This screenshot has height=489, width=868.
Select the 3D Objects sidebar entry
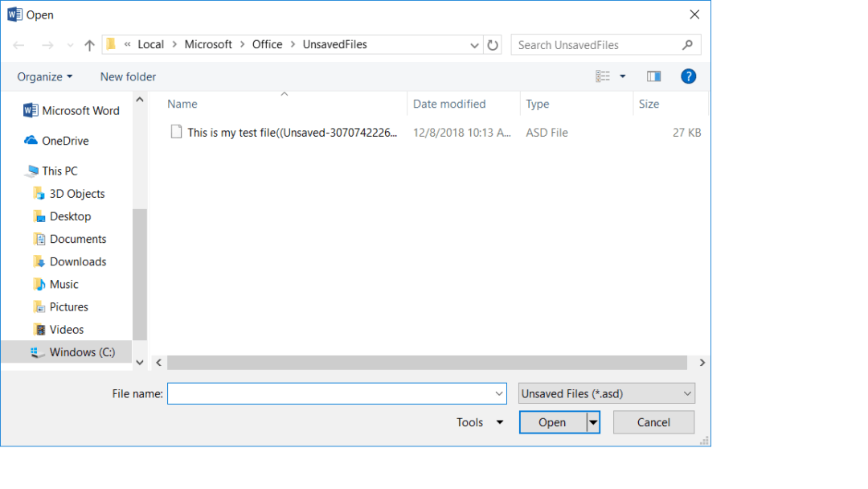pyautogui.click(x=72, y=193)
